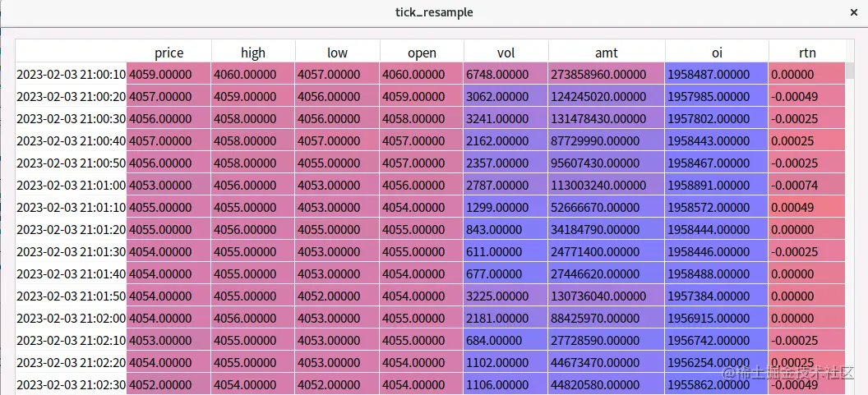The width and height of the screenshot is (868, 395).
Task: Click vol cell 611.00000
Action: click(506, 251)
